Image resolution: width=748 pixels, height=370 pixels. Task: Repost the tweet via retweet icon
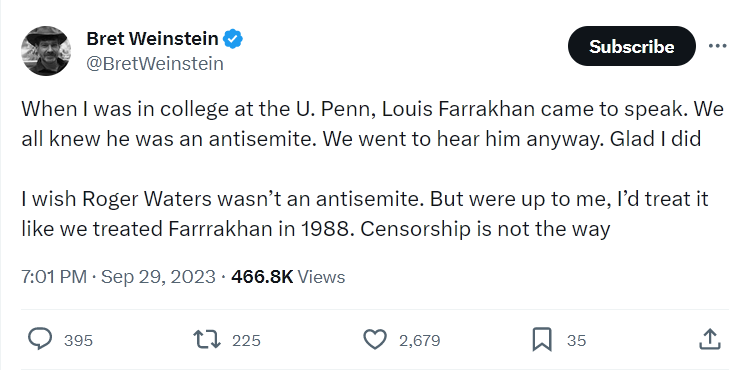point(207,339)
